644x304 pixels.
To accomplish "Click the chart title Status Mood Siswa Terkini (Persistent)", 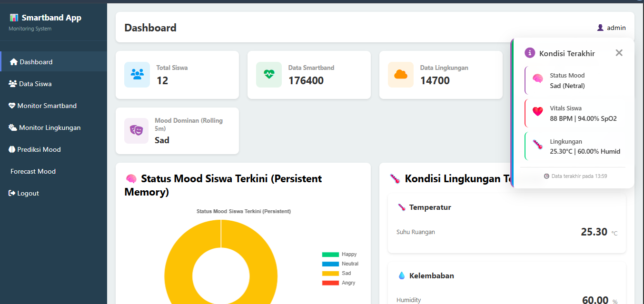I will click(x=244, y=211).
